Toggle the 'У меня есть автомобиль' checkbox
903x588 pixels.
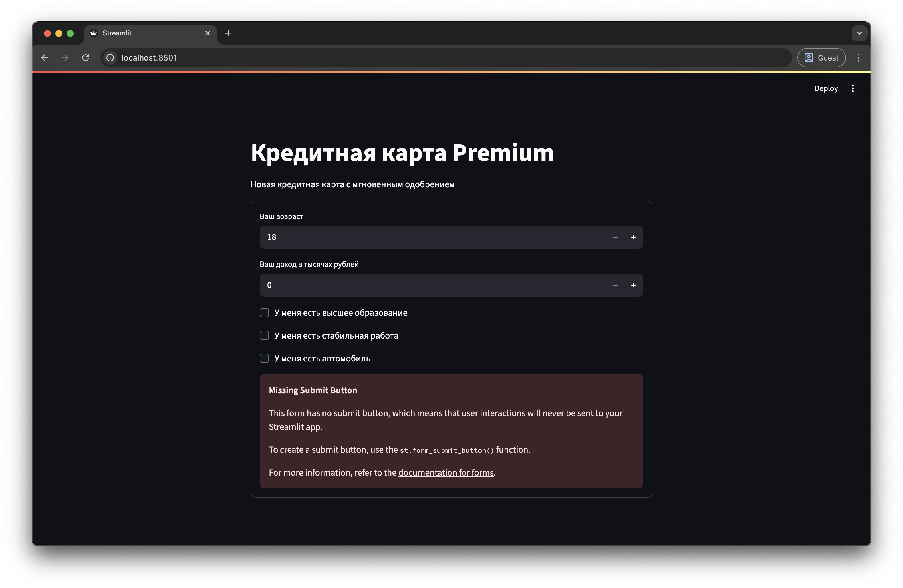pos(264,358)
